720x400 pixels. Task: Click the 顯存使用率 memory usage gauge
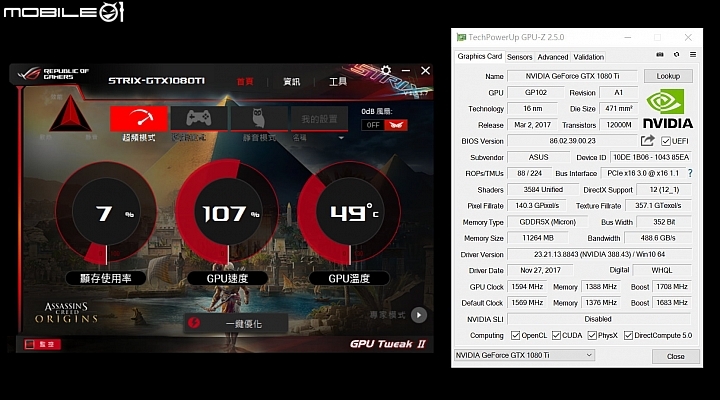pyautogui.click(x=106, y=214)
